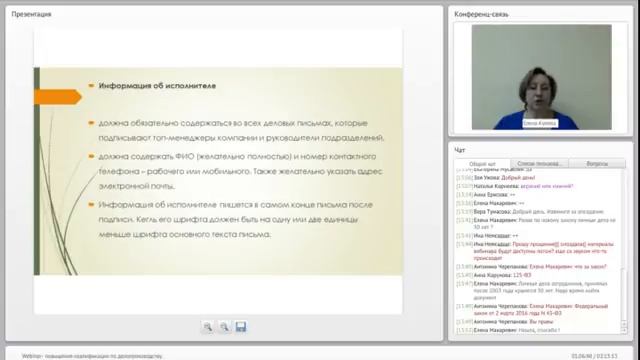Click chat message 'Анна Ерисова: ++'
Viewport: 640px width, 360px height.
(486, 195)
